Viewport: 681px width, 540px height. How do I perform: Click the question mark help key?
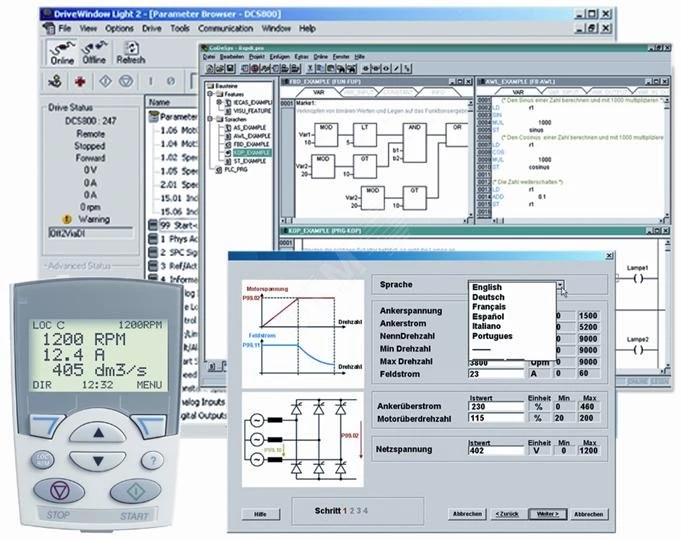152,460
